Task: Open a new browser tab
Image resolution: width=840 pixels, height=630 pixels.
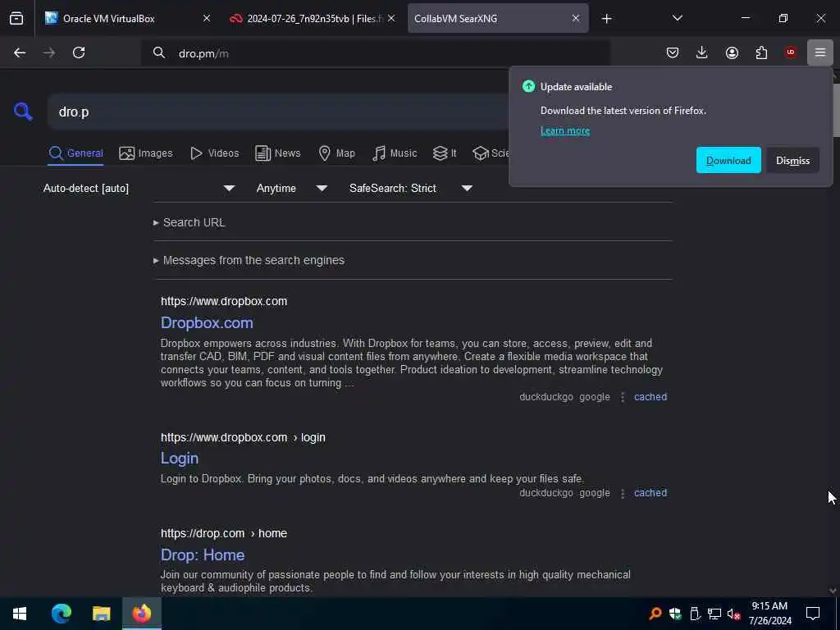Action: click(606, 19)
